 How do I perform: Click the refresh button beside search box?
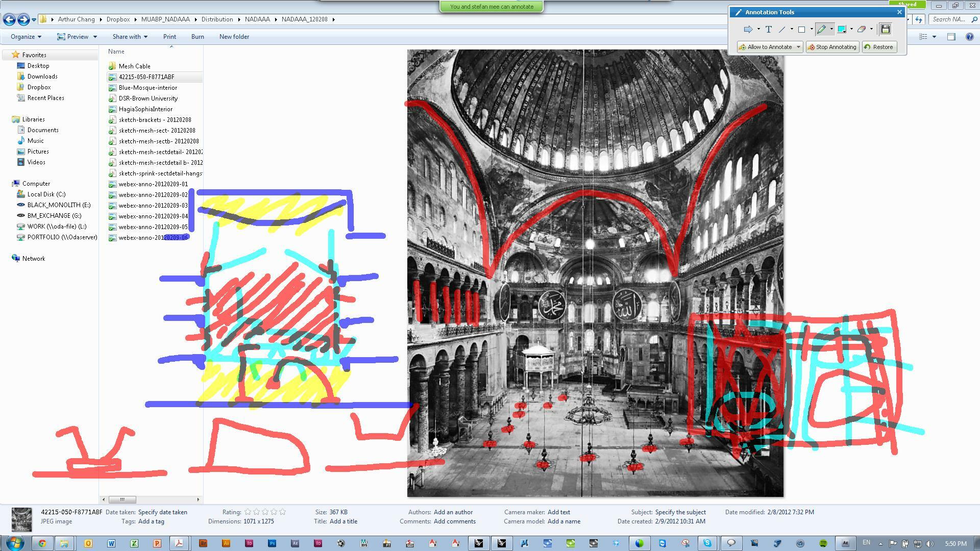(x=919, y=19)
